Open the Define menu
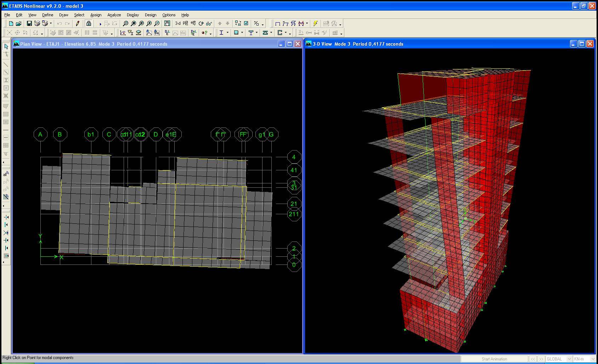598x364 pixels. 47,15
